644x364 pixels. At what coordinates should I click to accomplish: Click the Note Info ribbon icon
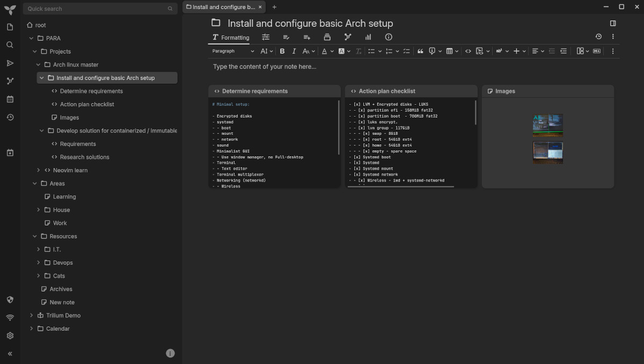coord(389,37)
